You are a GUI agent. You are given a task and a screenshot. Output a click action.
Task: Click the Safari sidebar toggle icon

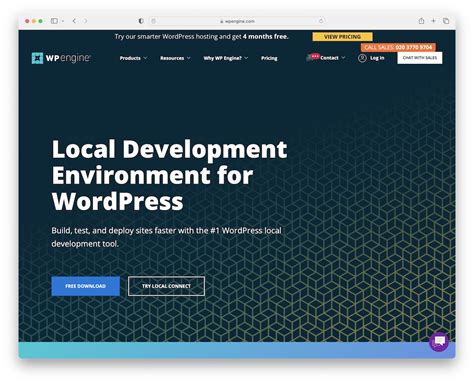point(54,21)
